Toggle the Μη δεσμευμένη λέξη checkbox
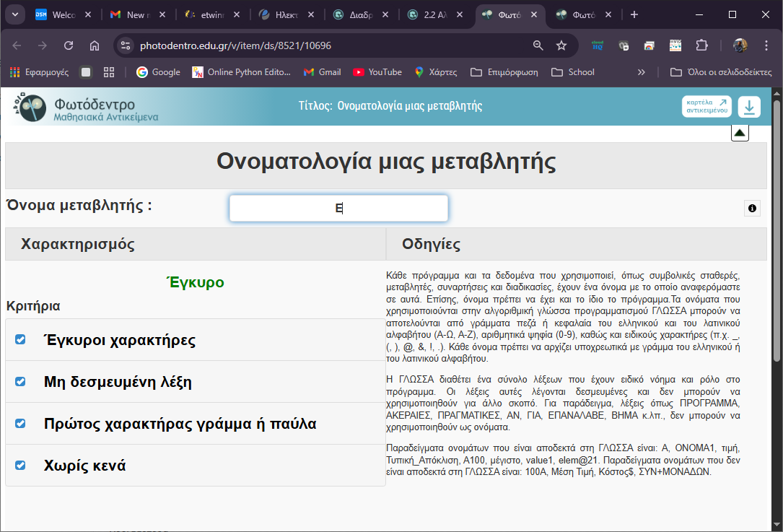Viewport: 783px width, 532px height. click(20, 381)
